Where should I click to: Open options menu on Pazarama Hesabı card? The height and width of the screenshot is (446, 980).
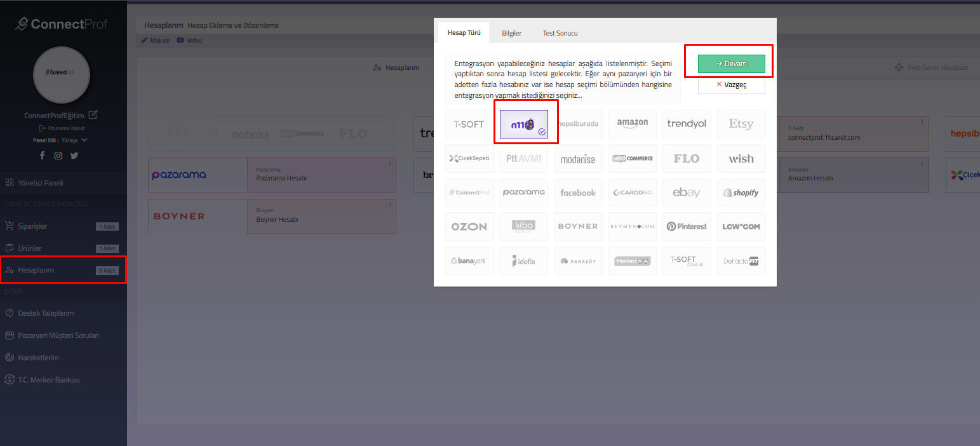coord(390,163)
